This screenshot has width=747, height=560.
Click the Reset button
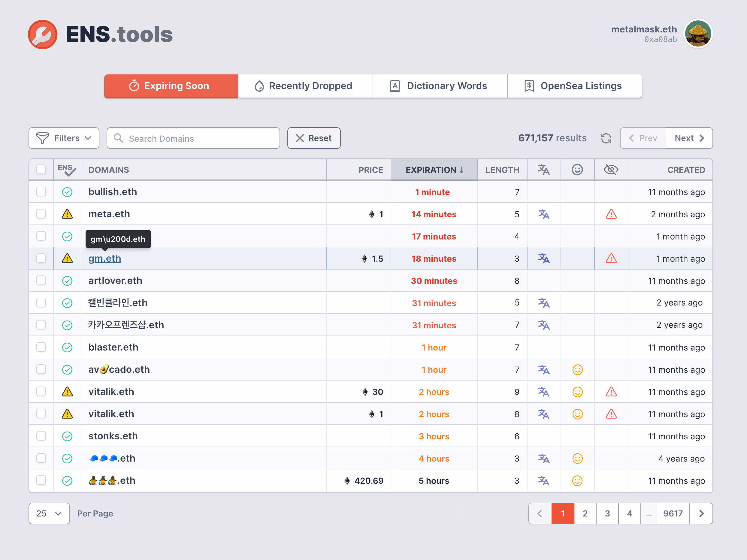click(x=314, y=138)
